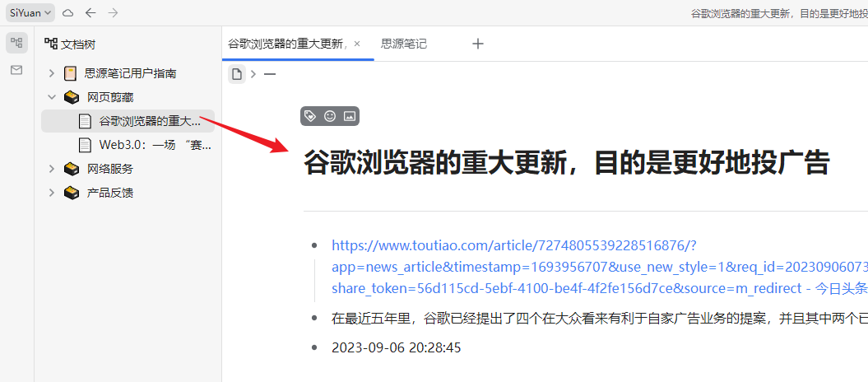Toggle the document tree dock icon
868x382 pixels.
pos(16,43)
